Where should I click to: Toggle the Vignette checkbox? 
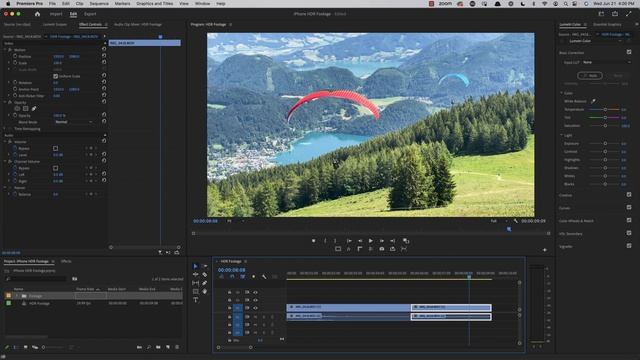629,246
